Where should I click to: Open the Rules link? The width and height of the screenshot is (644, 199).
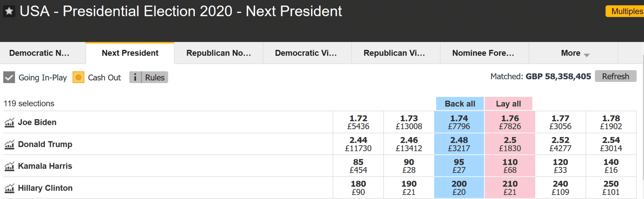tap(155, 77)
